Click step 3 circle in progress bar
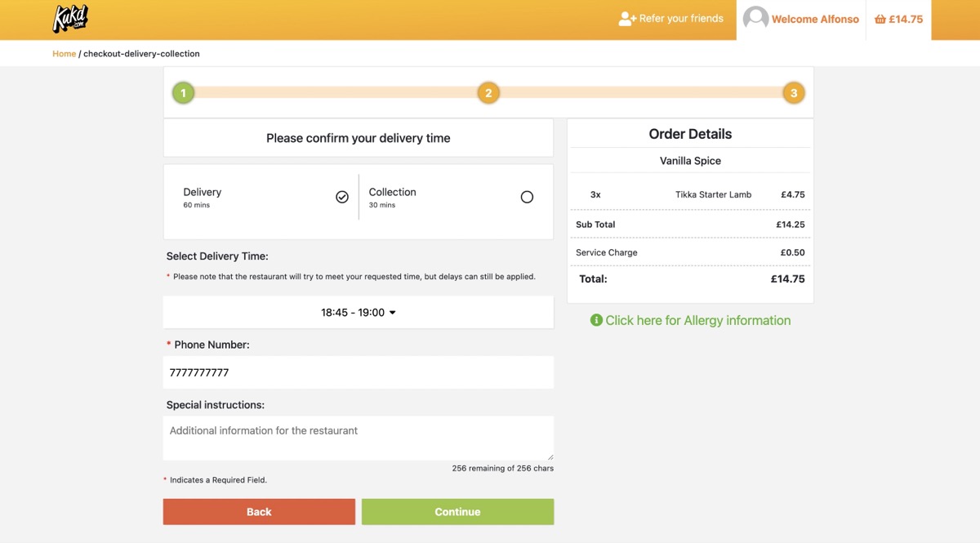980x543 pixels. click(x=793, y=92)
